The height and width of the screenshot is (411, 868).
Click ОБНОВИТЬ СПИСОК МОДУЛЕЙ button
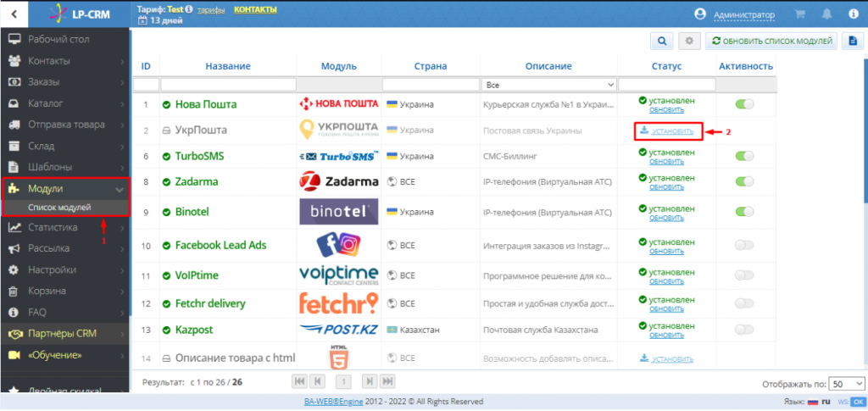click(771, 41)
